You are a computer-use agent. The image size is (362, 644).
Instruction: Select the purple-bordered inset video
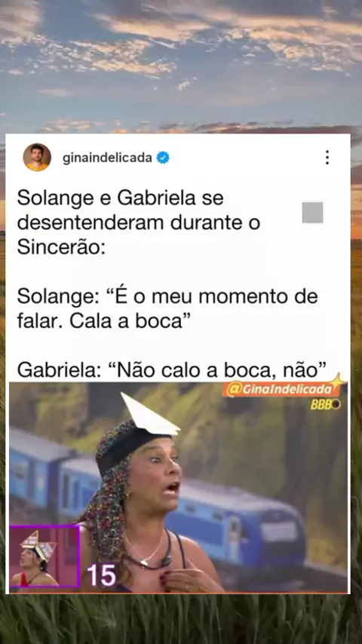pyautogui.click(x=44, y=556)
